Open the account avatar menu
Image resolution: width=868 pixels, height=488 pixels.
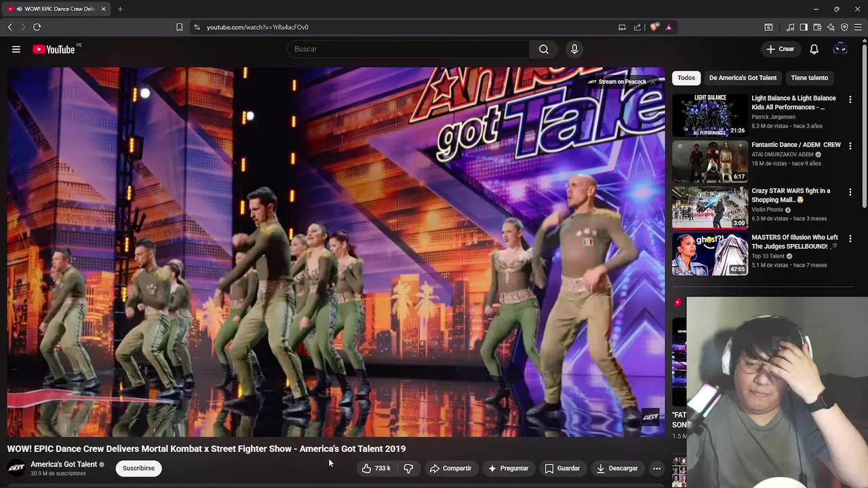coord(840,49)
